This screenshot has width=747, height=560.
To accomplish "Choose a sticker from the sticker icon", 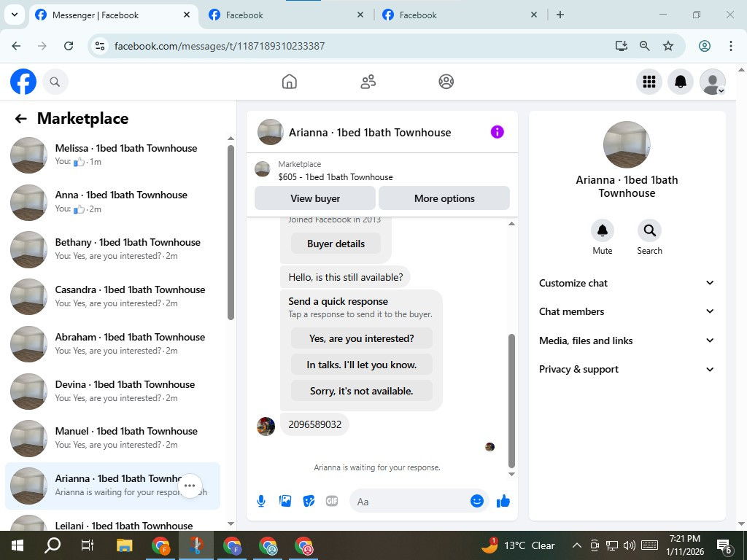I will [309, 501].
